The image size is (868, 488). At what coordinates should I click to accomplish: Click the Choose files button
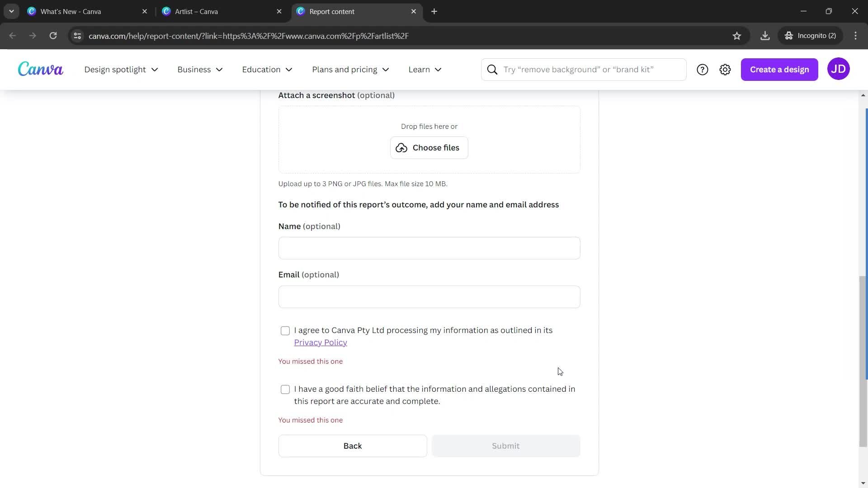[x=429, y=148]
